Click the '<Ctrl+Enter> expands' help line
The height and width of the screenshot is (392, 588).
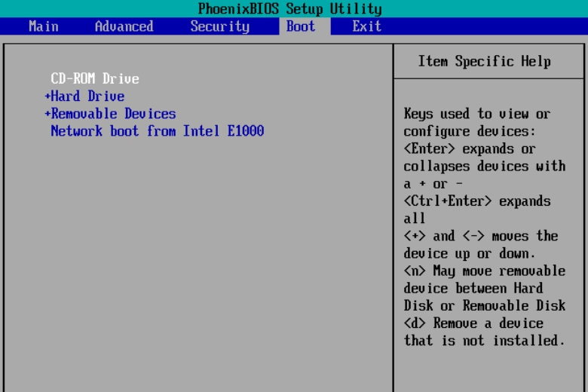(x=477, y=201)
